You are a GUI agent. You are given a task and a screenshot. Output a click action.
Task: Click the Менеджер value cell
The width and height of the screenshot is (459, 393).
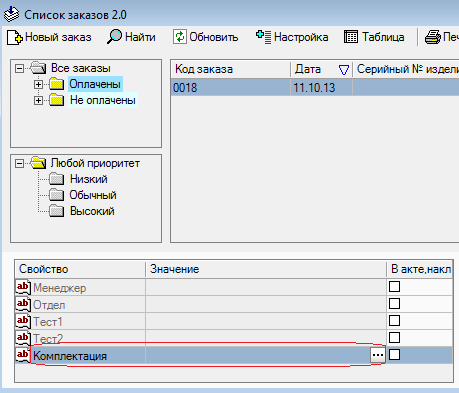pyautogui.click(x=266, y=287)
